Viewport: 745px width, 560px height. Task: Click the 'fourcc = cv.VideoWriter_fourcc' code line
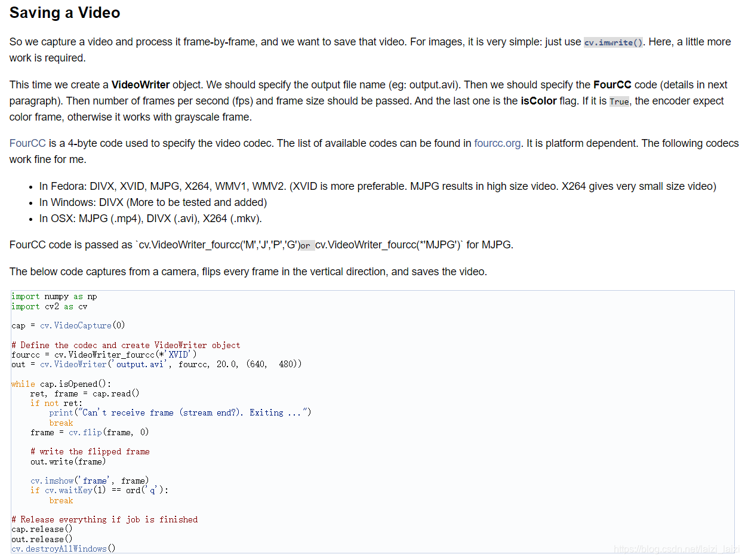(104, 355)
